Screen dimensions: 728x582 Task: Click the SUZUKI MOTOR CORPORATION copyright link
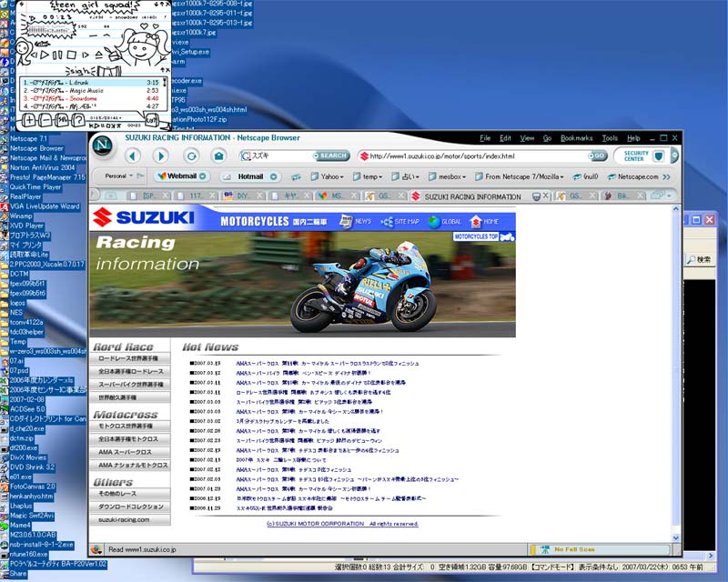pyautogui.click(x=343, y=524)
